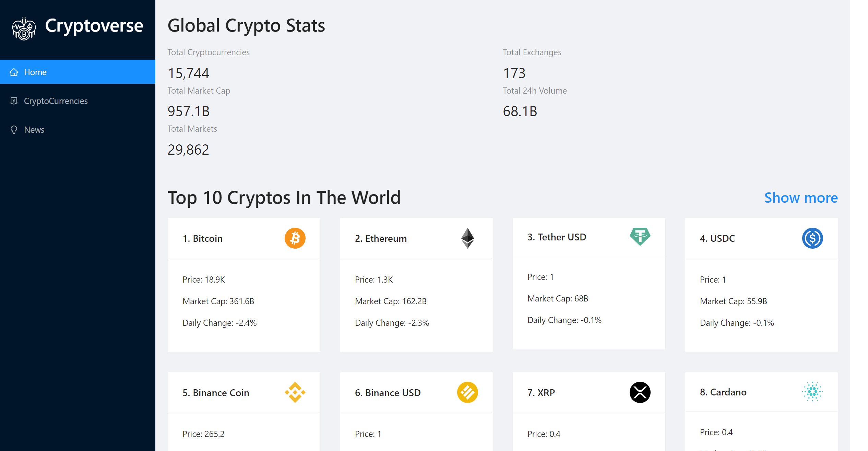Click the Total Market Cap value 957.1B

coord(189,111)
